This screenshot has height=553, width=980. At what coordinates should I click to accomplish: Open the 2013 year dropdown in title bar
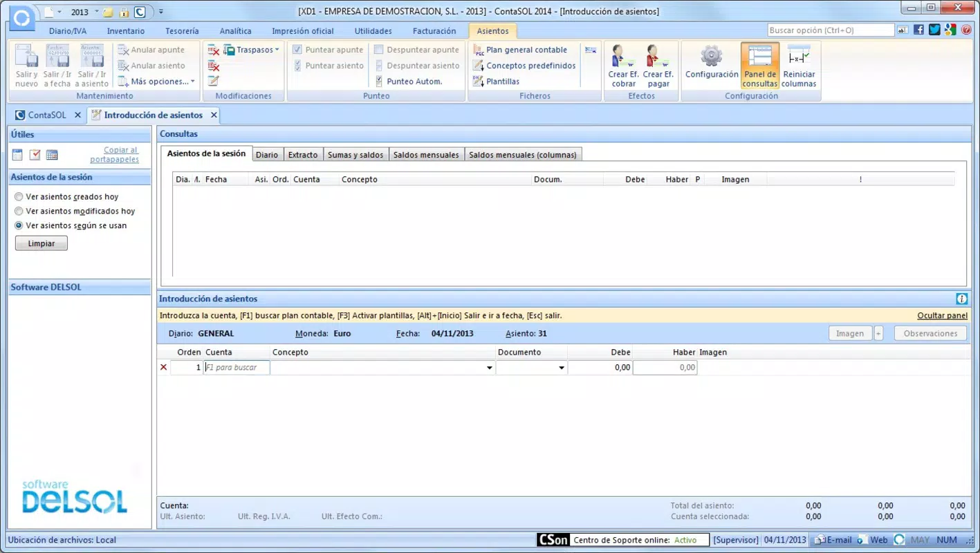[97, 12]
